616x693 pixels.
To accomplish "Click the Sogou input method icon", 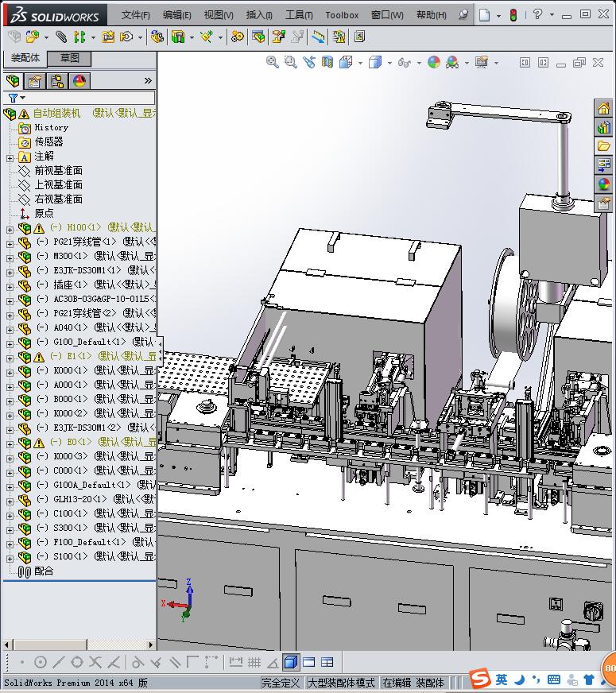I will click(479, 679).
